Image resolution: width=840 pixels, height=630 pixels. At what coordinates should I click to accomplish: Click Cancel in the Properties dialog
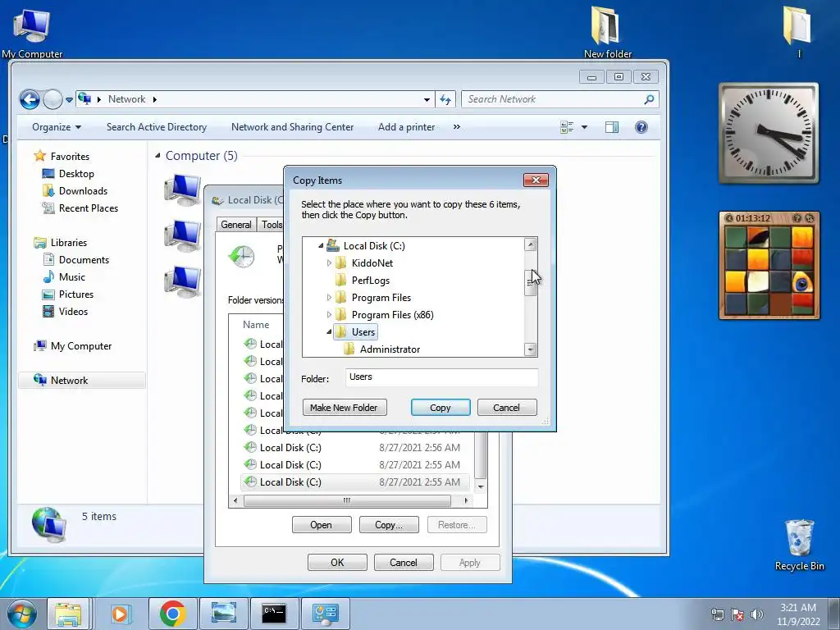click(404, 563)
